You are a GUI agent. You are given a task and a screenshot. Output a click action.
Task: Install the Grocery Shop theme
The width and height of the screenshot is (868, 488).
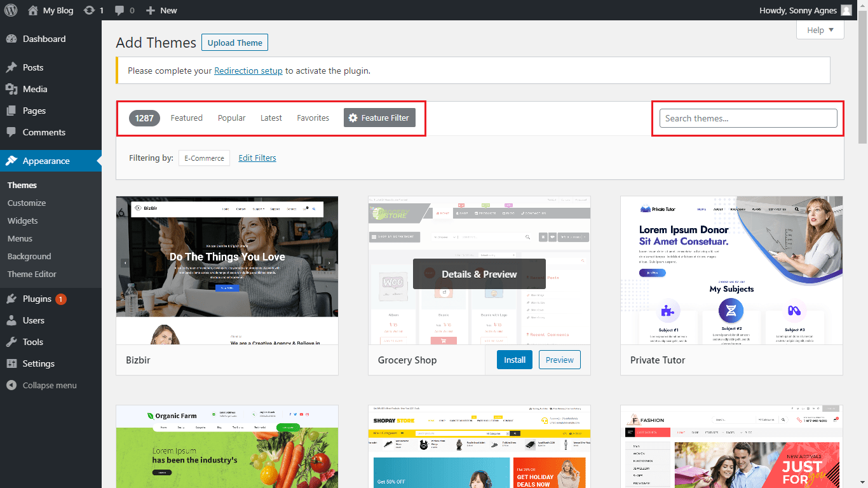[x=515, y=360]
